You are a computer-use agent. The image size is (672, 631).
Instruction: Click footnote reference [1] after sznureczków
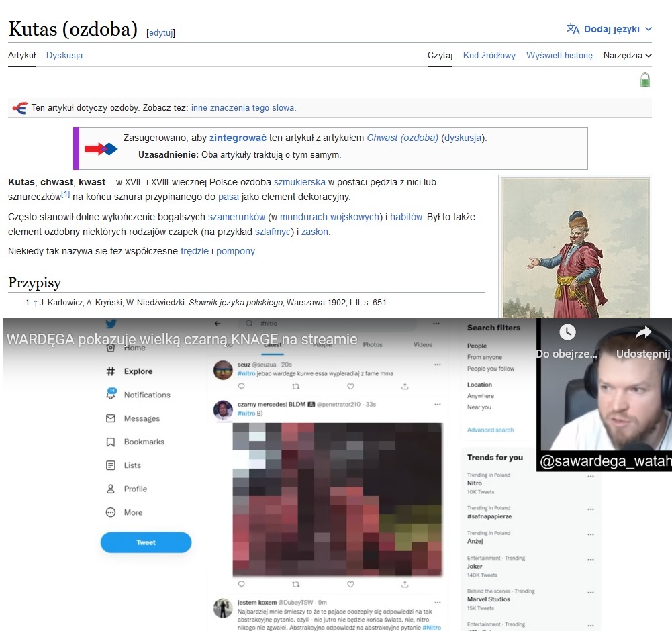[x=66, y=194]
